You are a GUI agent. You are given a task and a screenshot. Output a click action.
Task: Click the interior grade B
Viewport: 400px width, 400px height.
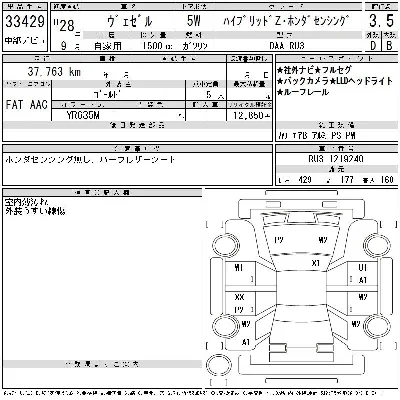[x=389, y=45]
